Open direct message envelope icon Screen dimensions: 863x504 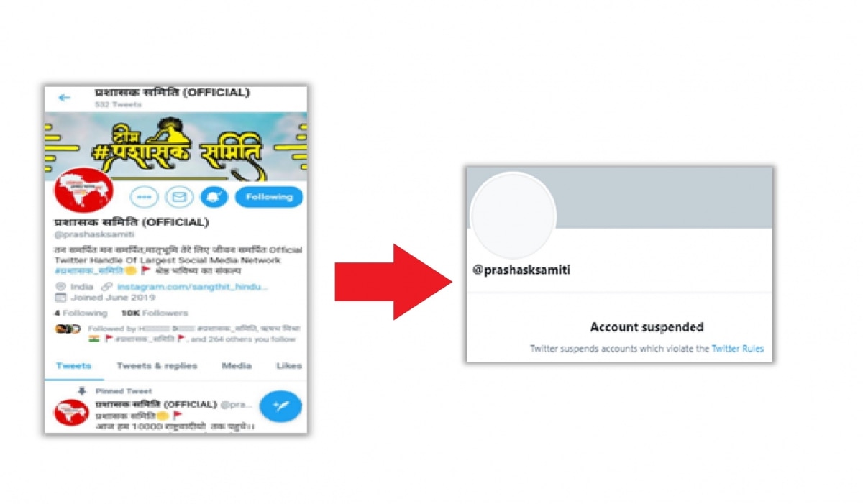[x=179, y=196]
